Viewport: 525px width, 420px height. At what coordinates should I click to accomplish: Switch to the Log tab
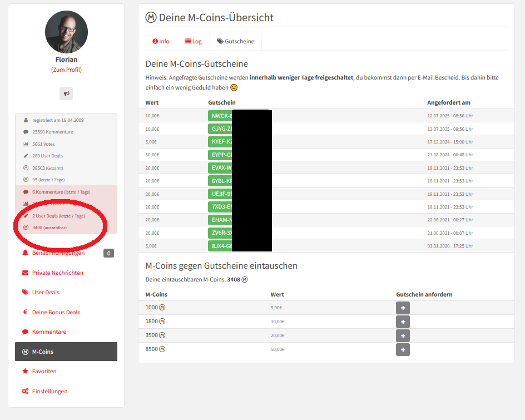point(193,42)
